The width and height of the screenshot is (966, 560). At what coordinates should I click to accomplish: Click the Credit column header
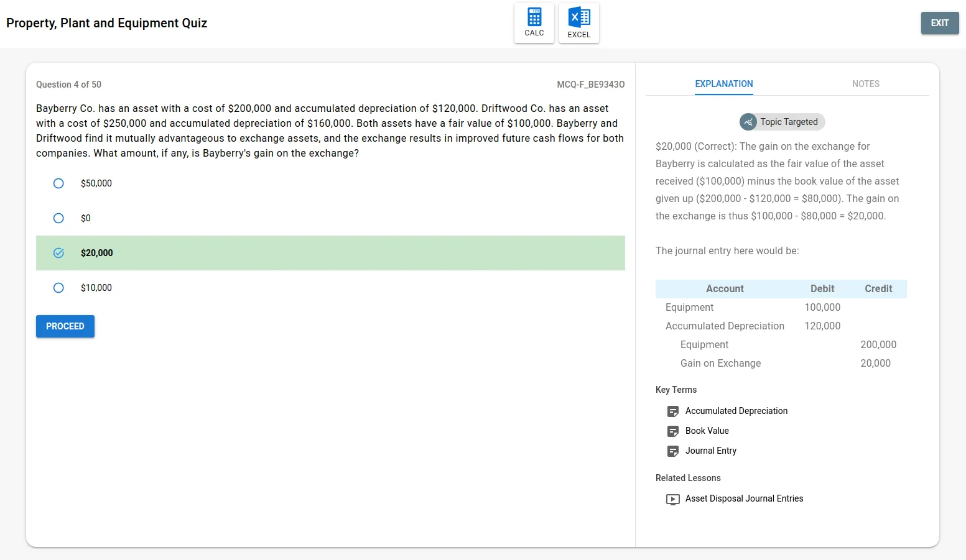coord(878,288)
